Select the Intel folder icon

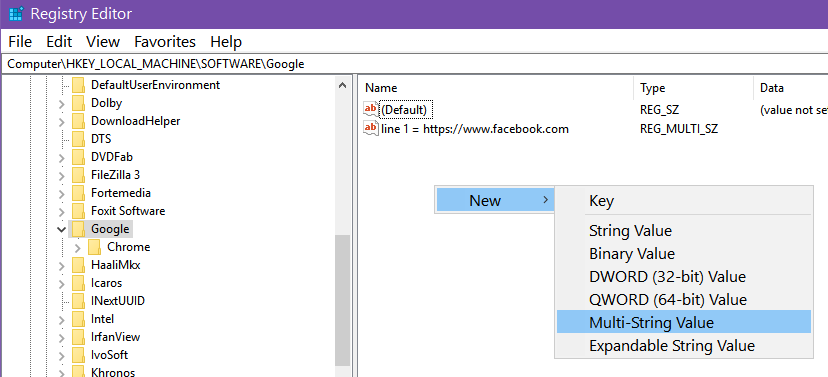[x=78, y=318]
